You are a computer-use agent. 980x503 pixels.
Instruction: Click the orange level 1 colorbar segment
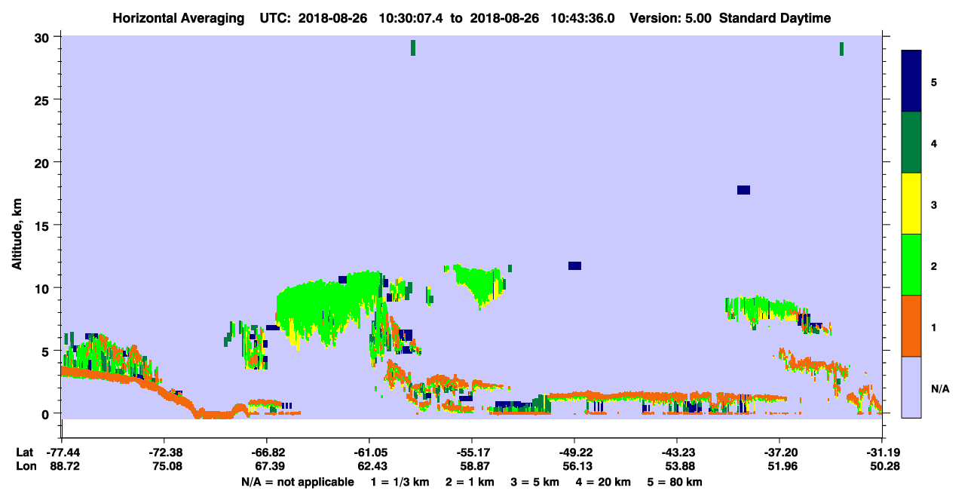coord(911,326)
